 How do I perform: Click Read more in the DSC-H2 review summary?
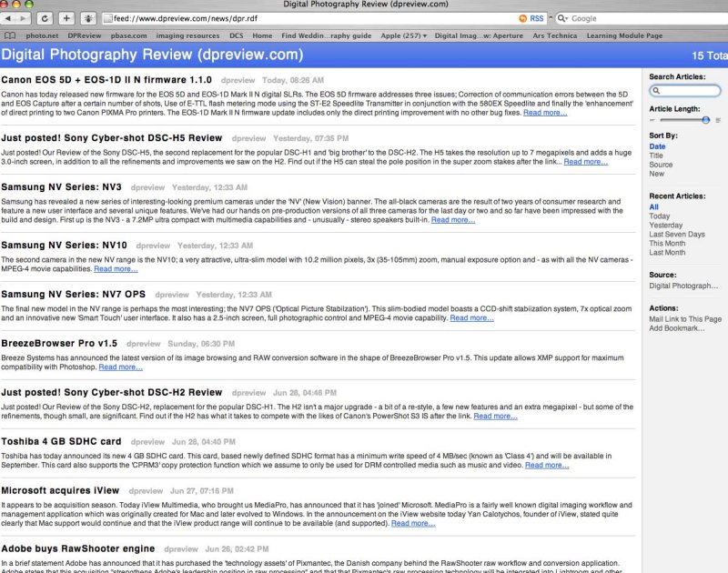495,417
